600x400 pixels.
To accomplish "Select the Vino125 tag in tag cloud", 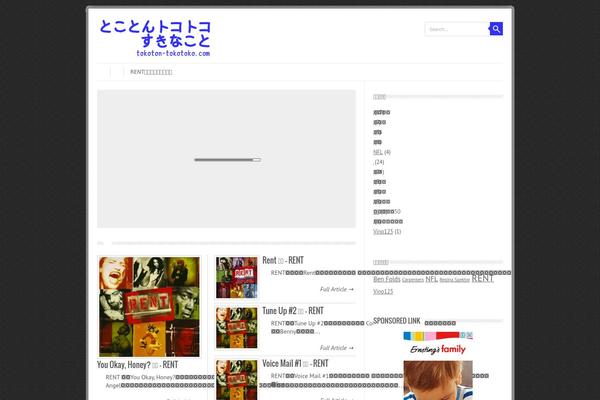I will (x=383, y=292).
